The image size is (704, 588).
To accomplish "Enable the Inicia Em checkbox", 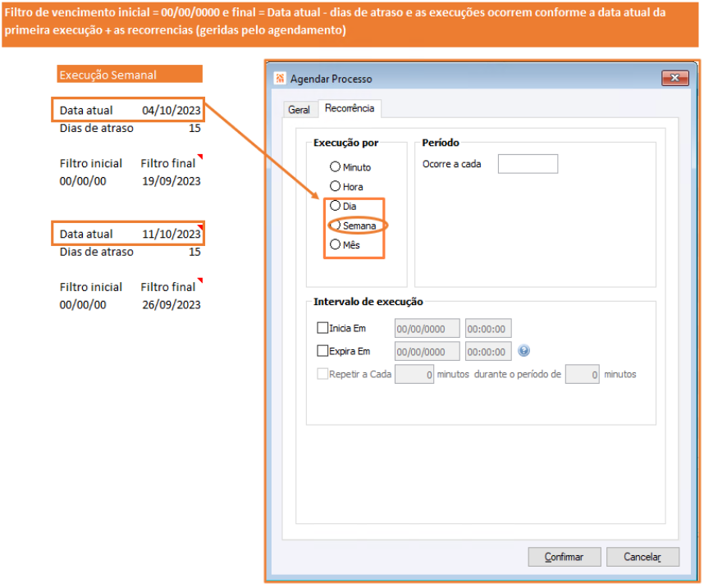I will coord(322,328).
